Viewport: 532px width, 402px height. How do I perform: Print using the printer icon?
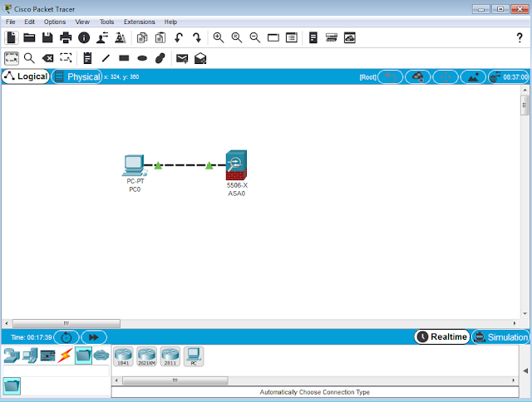pos(66,37)
